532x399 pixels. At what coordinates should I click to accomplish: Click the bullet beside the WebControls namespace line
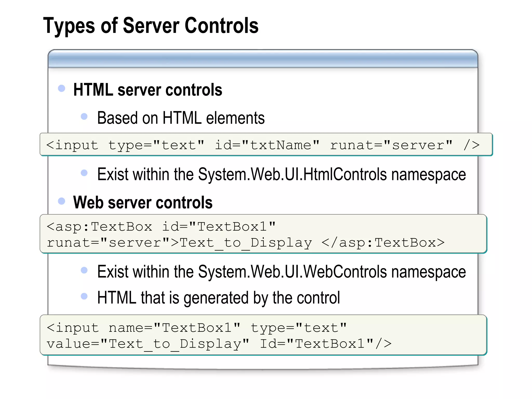coord(84,270)
